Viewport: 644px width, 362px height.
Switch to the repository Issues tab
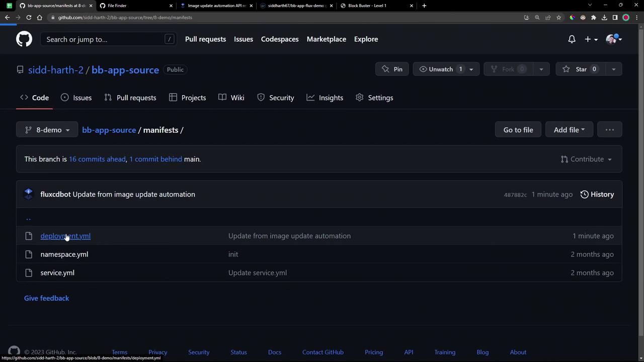(76, 98)
